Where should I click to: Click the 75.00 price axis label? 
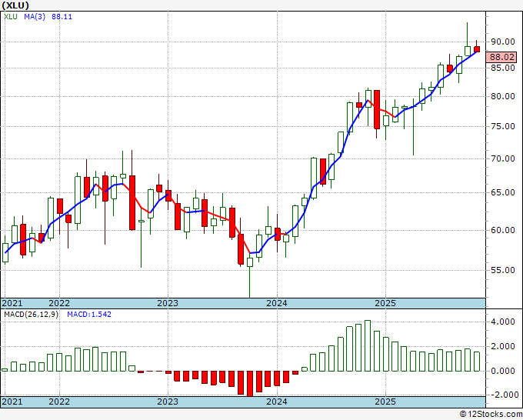(x=503, y=126)
